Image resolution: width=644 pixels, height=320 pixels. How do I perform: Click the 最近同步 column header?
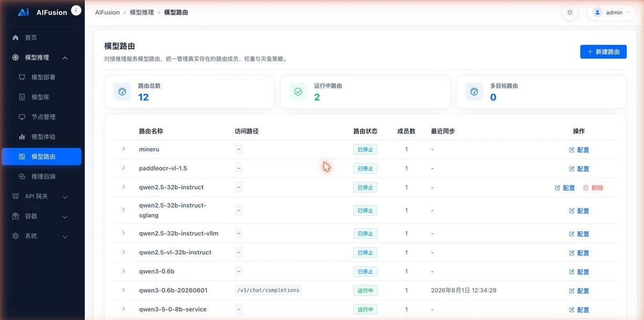(x=443, y=131)
